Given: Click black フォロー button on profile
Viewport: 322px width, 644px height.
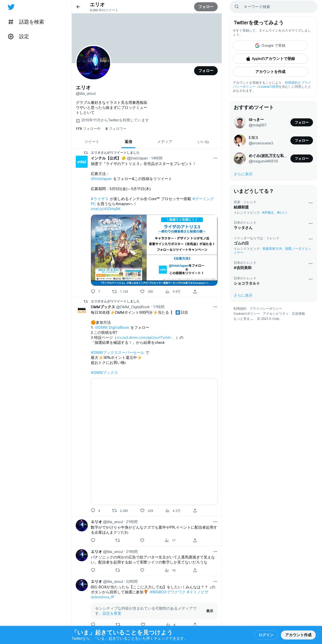Looking at the screenshot, I should point(206,71).
